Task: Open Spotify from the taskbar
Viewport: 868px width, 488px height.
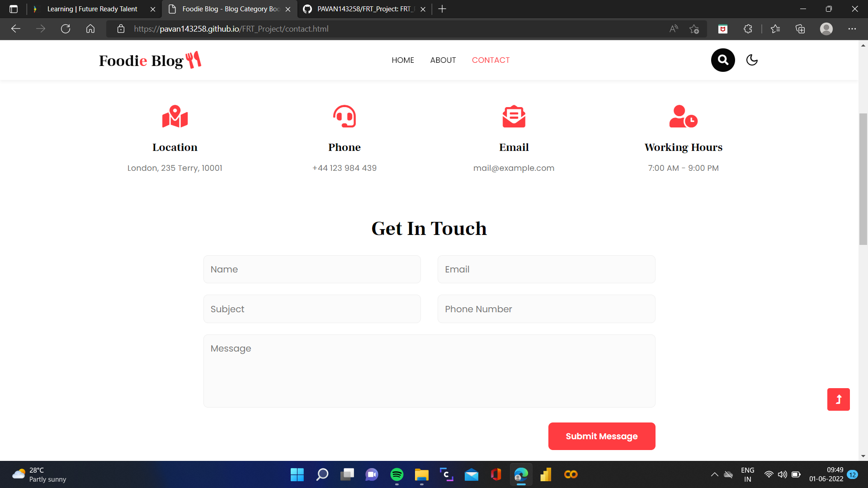Action: (x=397, y=474)
